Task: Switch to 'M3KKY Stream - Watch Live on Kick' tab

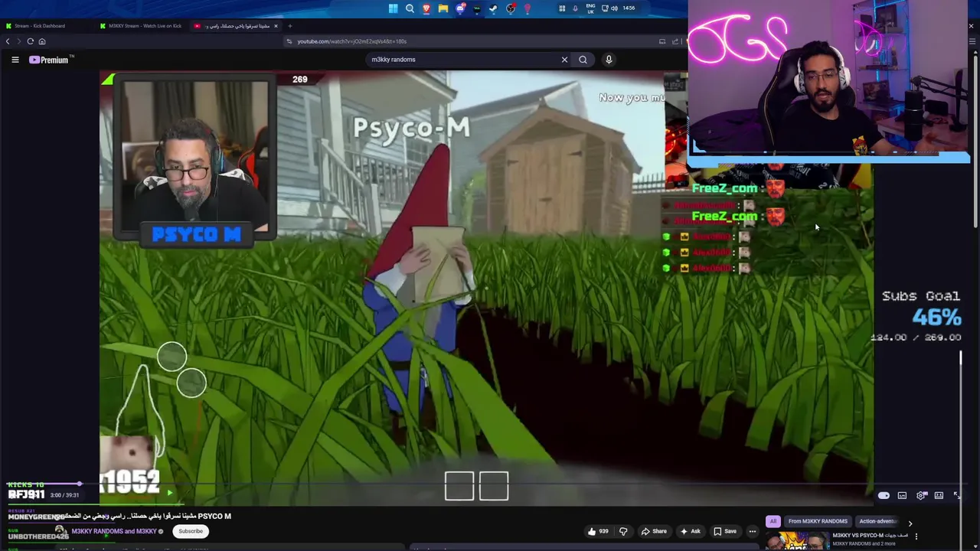Action: (x=142, y=26)
